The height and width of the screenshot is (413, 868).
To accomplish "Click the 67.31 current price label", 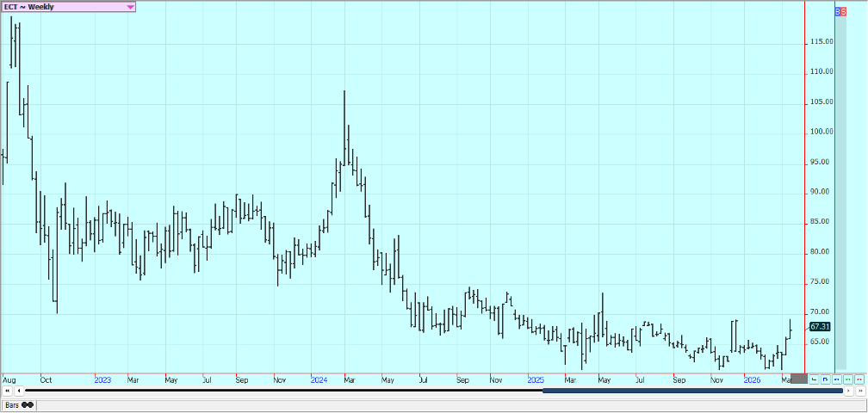I will 820,327.
